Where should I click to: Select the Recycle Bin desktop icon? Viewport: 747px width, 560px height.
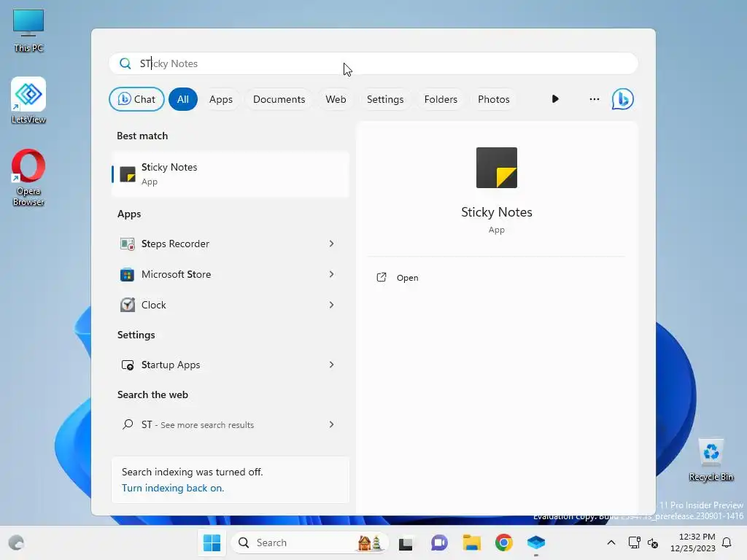[x=711, y=459]
